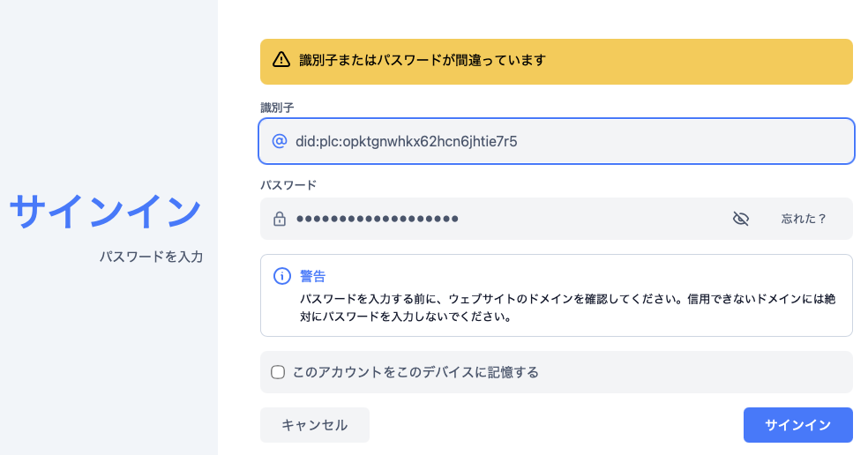Click the info circle icon beside 警告
This screenshot has width=868, height=455.
click(x=282, y=276)
